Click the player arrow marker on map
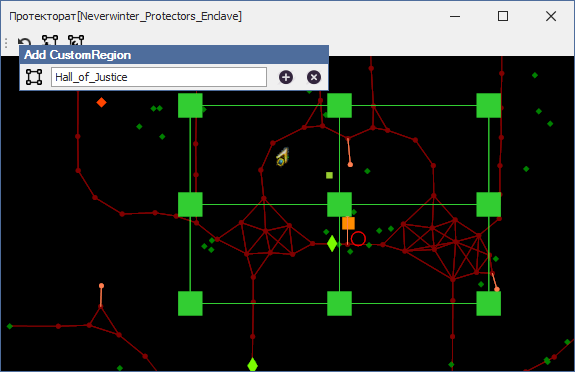The width and height of the screenshot is (575, 372). click(283, 157)
